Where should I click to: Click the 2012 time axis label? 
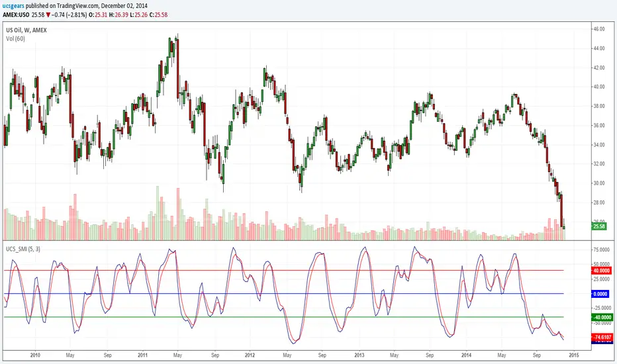250,355
